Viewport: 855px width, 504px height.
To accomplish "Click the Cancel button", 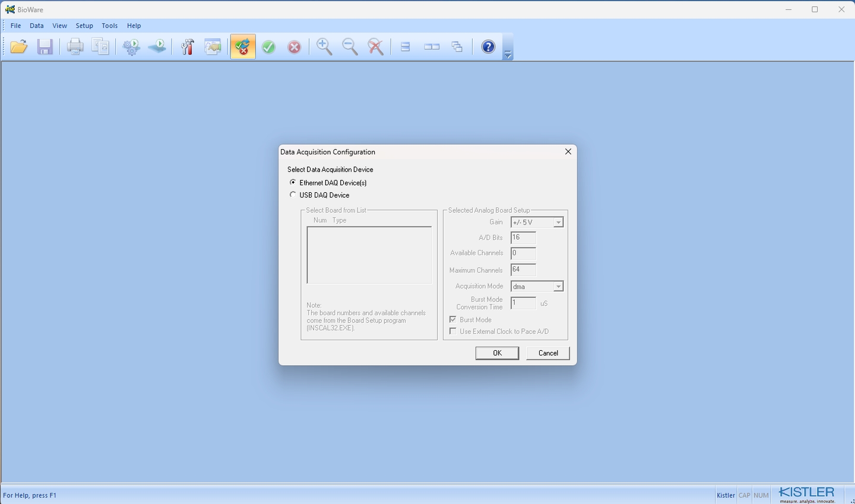I will 547,353.
